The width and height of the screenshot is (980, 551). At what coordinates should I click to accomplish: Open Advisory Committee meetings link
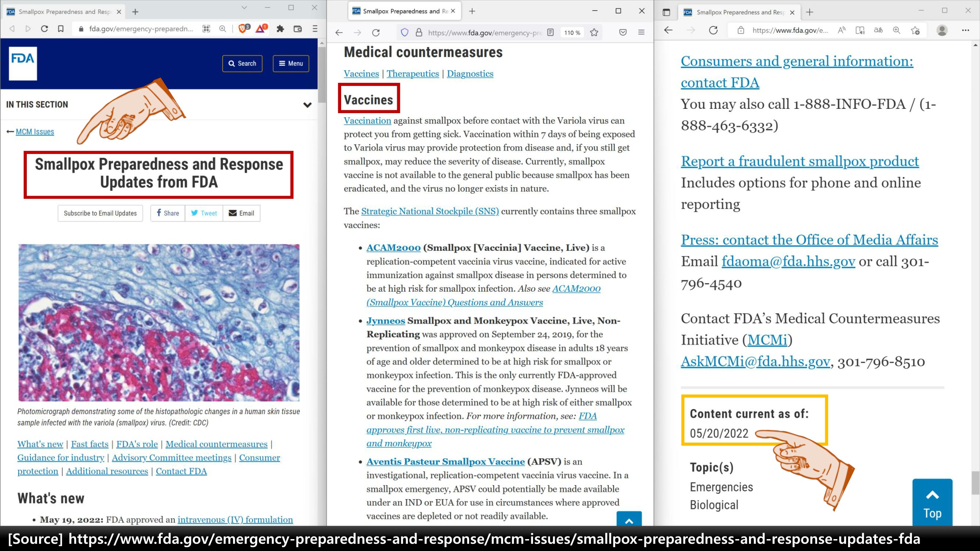(171, 458)
